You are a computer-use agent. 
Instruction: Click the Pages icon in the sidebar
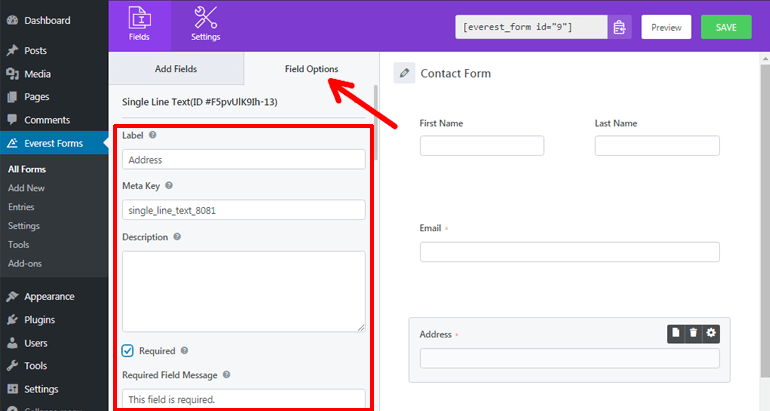click(x=12, y=97)
